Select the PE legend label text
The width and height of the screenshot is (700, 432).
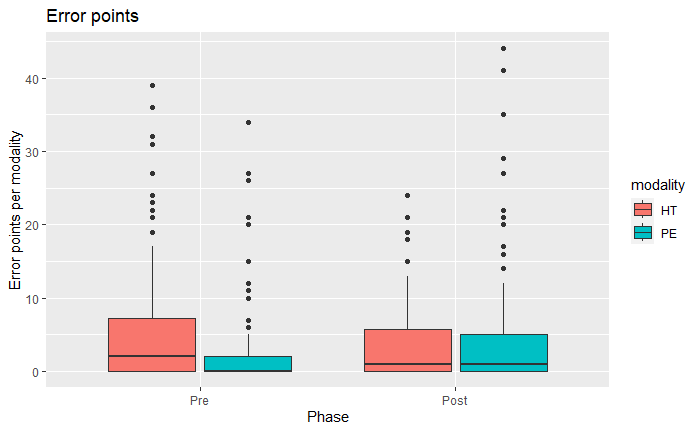[668, 233]
